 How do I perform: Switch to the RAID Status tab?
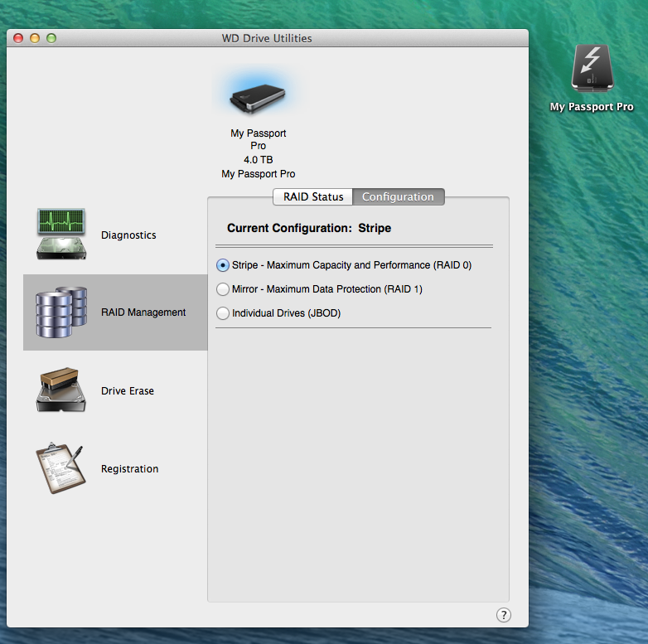[313, 197]
